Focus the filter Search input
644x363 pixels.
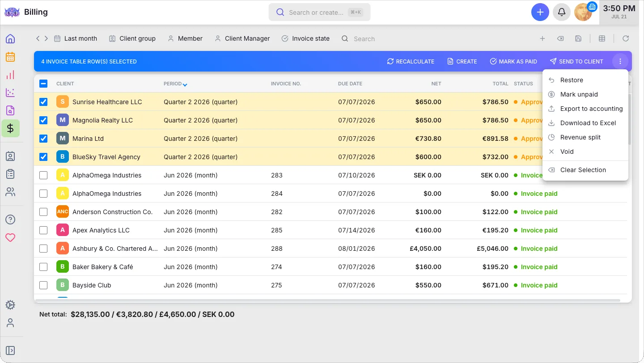(364, 38)
